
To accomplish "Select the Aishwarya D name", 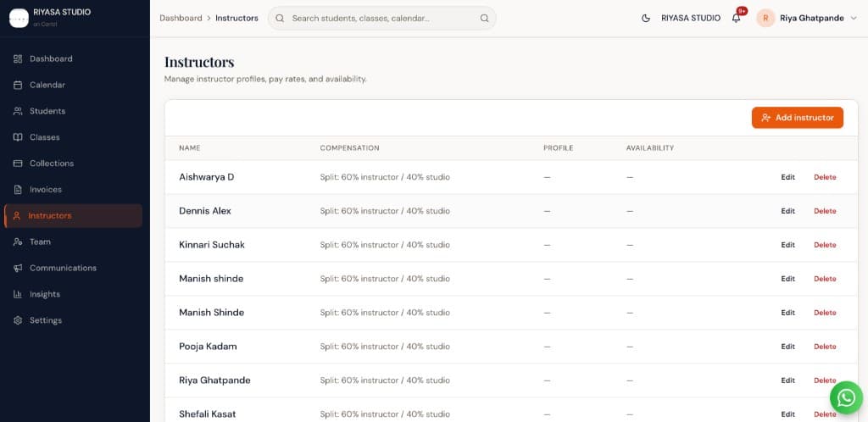I will [x=207, y=177].
